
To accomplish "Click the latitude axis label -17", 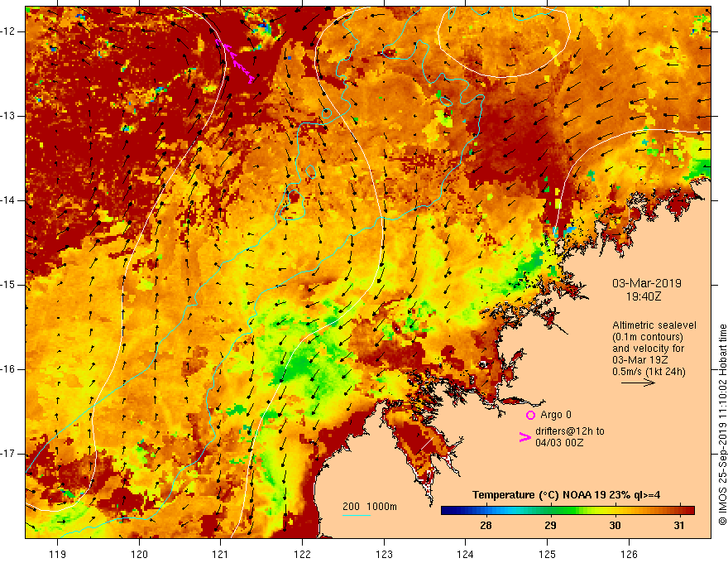I will point(8,454).
